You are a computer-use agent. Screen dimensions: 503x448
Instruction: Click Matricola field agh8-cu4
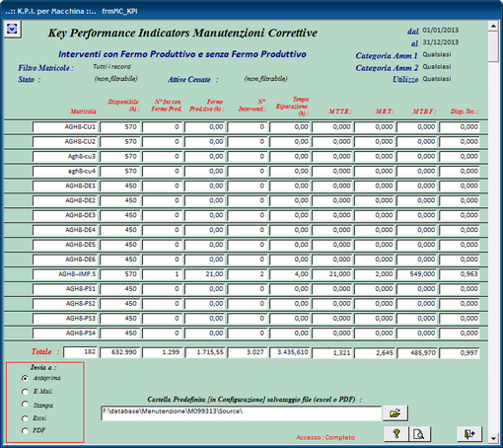65,172
